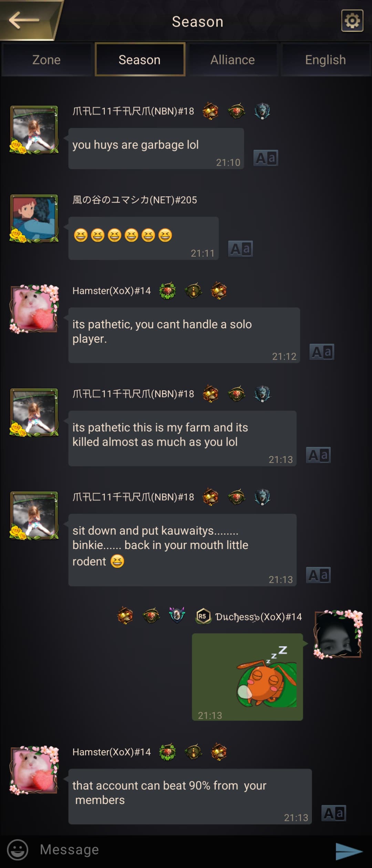Switch to the Zone tab
This screenshot has width=372, height=868.
tap(46, 60)
